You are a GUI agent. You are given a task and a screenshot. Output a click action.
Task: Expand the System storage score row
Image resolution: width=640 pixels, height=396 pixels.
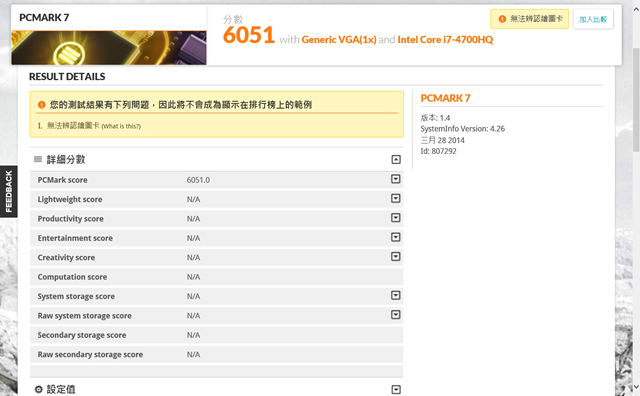(396, 295)
